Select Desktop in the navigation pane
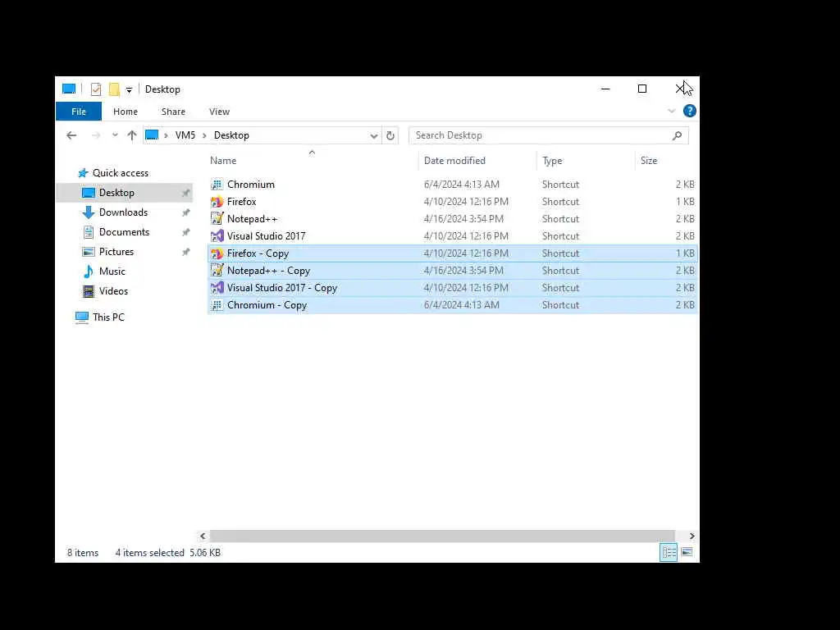Image resolution: width=840 pixels, height=630 pixels. [116, 193]
